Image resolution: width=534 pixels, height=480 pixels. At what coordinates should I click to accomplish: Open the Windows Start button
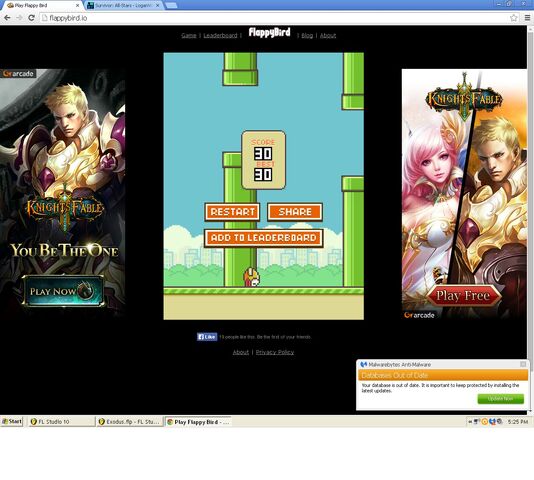click(x=12, y=421)
